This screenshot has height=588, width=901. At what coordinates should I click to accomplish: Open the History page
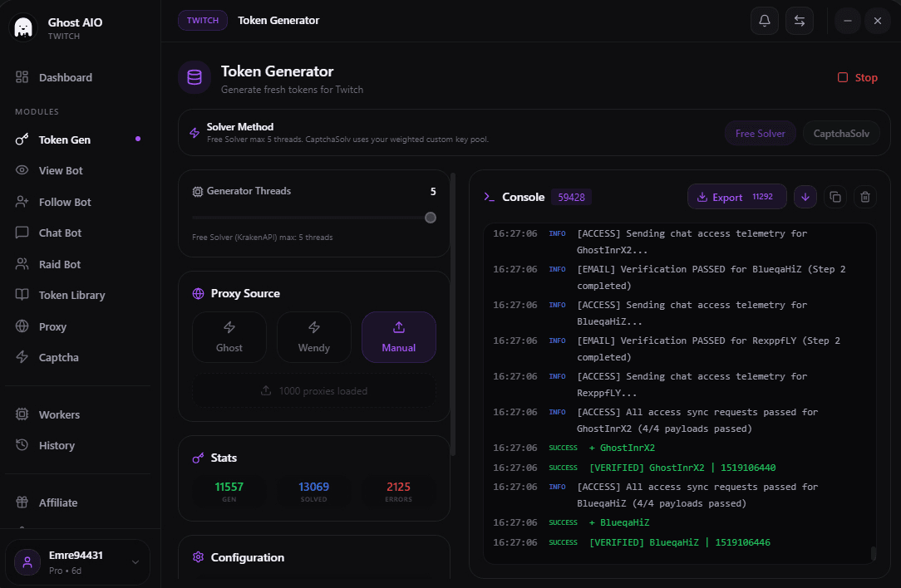click(77, 446)
